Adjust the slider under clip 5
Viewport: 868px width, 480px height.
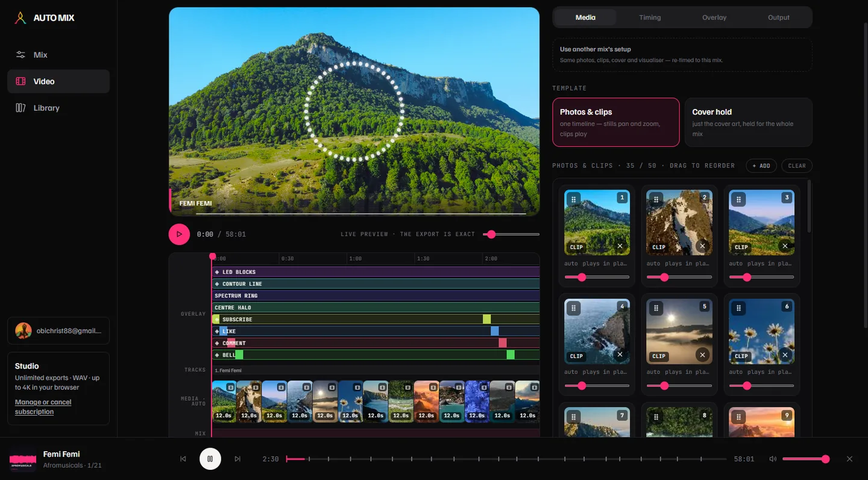click(679, 385)
